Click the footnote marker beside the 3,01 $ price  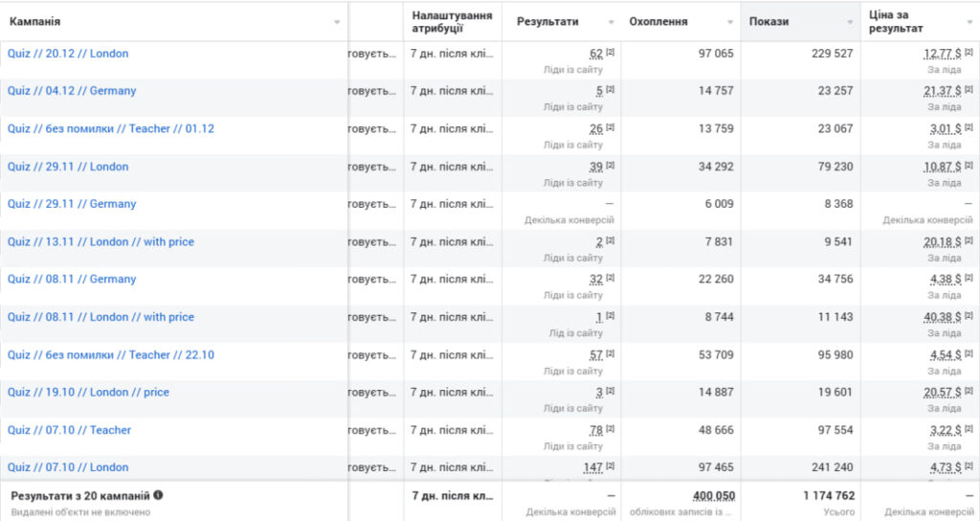[x=968, y=127]
